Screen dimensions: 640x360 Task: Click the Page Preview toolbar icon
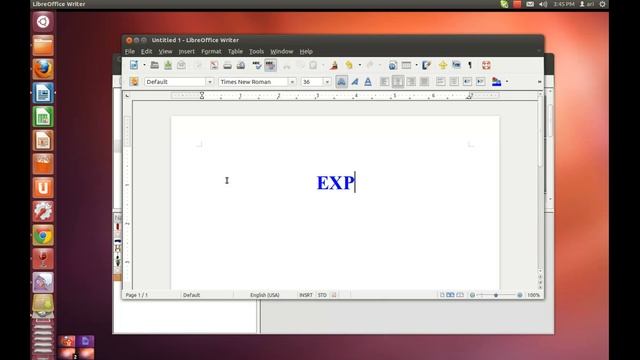pyautogui.click(x=241, y=65)
